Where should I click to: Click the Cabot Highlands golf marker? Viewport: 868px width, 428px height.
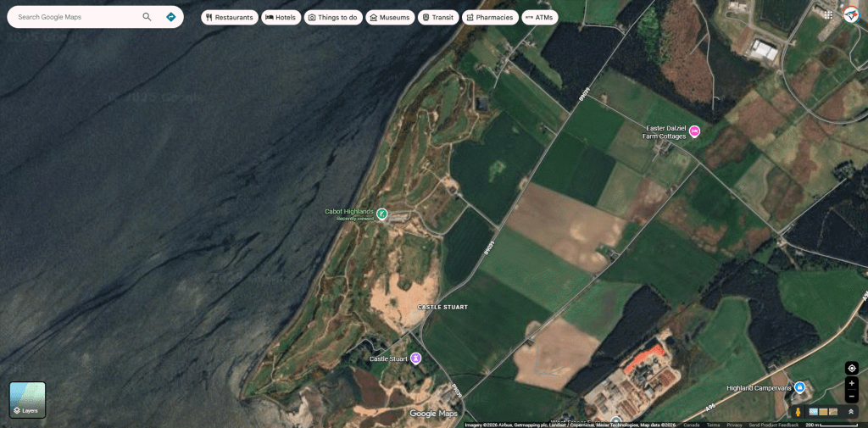pos(382,214)
